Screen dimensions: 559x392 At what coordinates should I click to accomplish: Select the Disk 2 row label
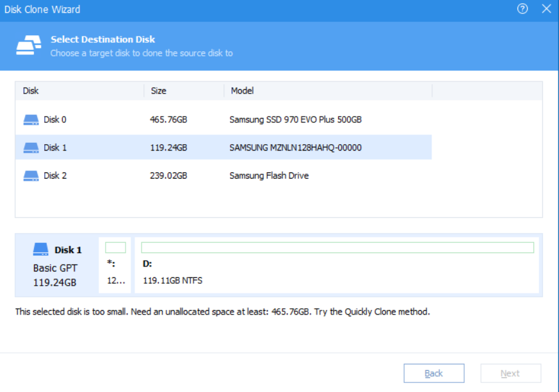click(55, 176)
